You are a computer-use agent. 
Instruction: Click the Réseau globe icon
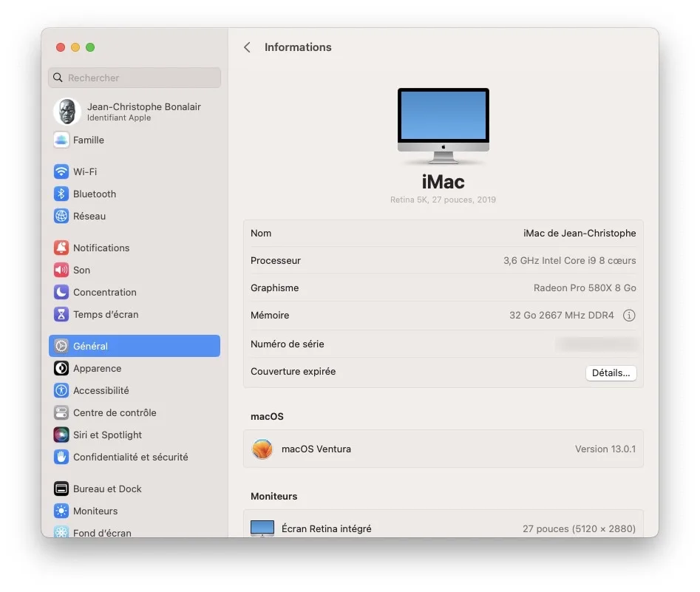tap(61, 216)
